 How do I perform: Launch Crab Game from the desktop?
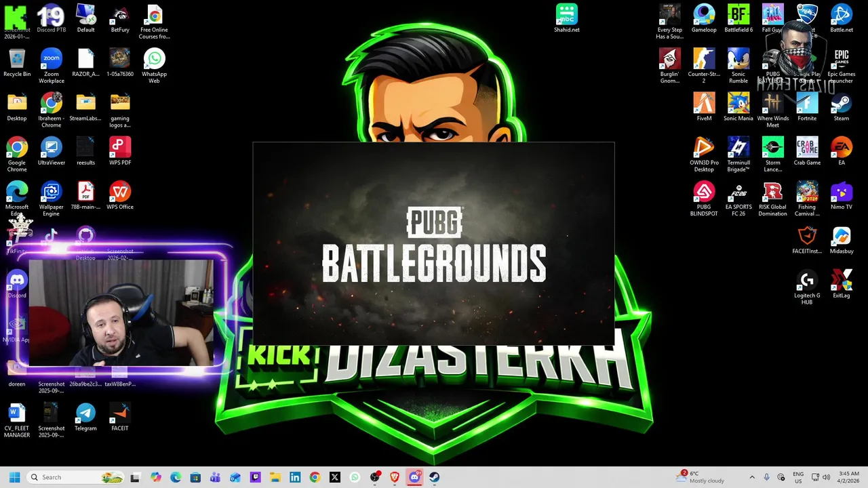pos(807,152)
